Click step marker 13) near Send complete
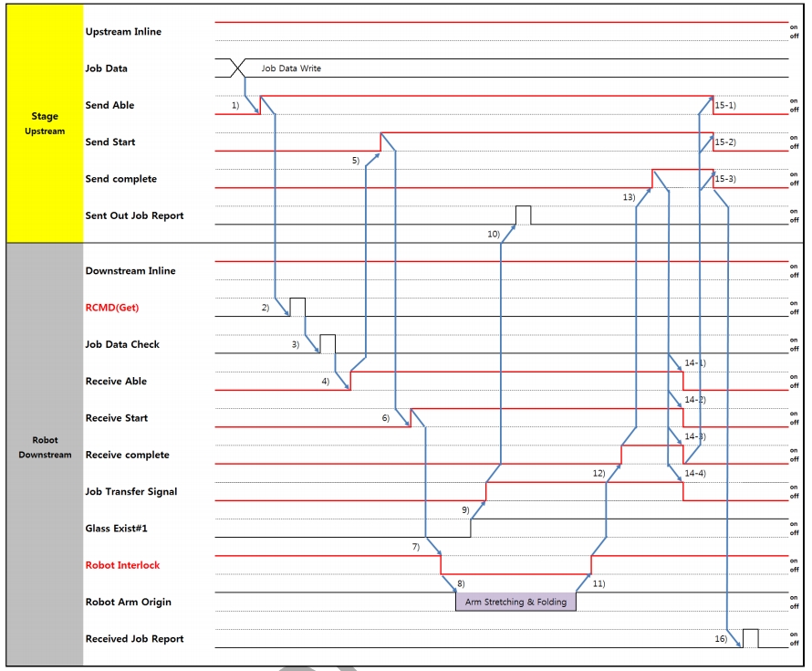Screen dimensions: 812x671 point(629,196)
